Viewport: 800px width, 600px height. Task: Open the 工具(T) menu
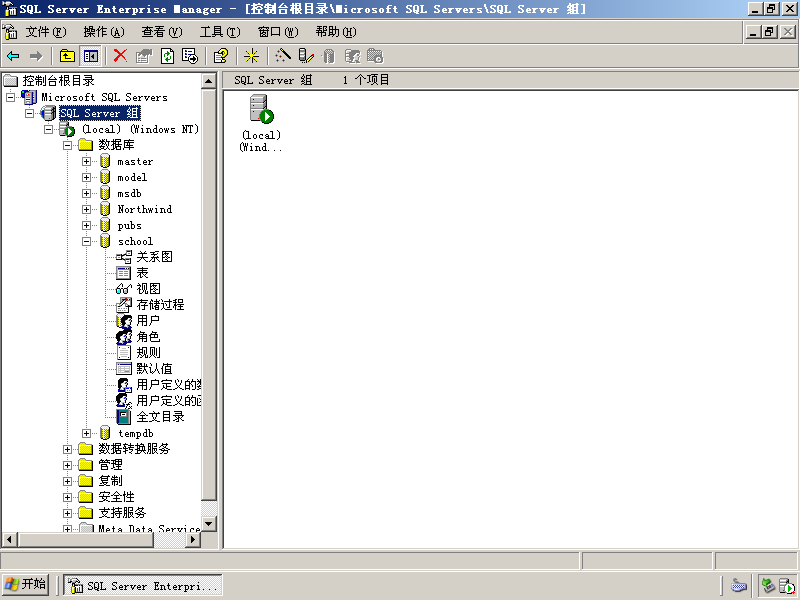(220, 32)
